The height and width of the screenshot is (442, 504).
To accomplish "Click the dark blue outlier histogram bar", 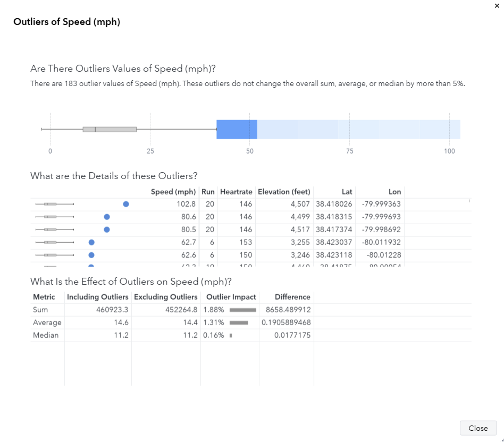I will tap(236, 129).
